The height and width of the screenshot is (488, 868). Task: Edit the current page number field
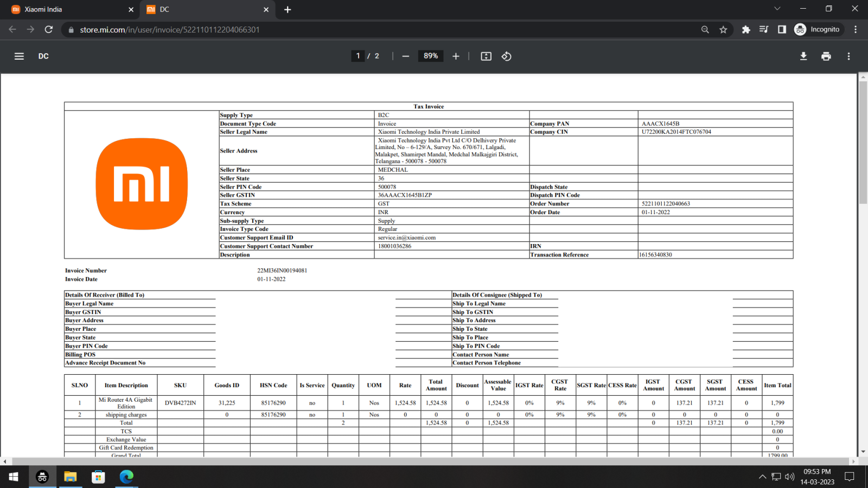(358, 56)
